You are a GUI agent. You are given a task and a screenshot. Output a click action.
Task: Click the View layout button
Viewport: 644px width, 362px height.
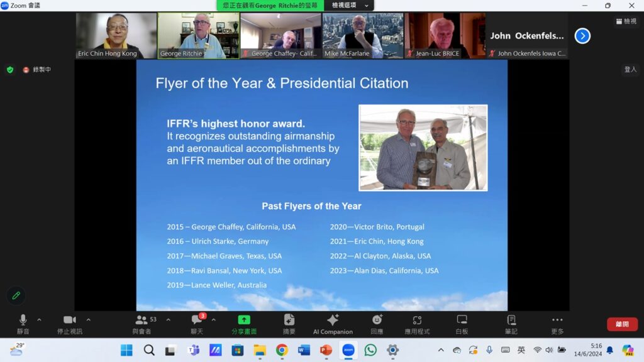pos(626,21)
